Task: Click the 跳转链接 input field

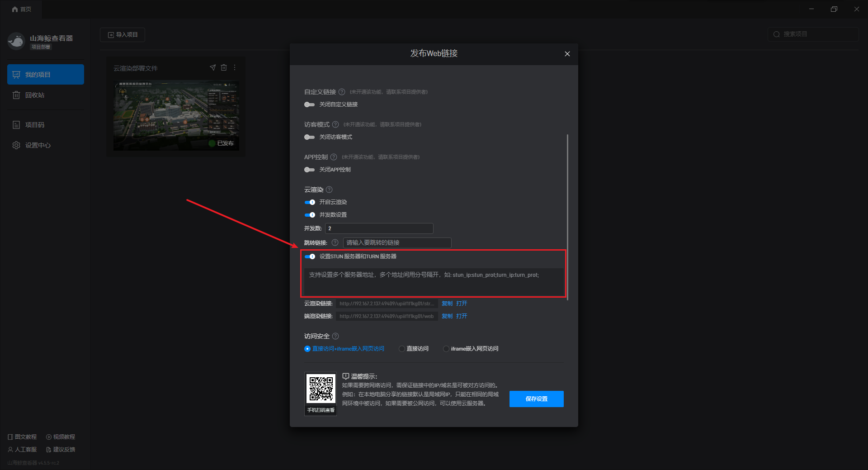Action: pyautogui.click(x=397, y=243)
